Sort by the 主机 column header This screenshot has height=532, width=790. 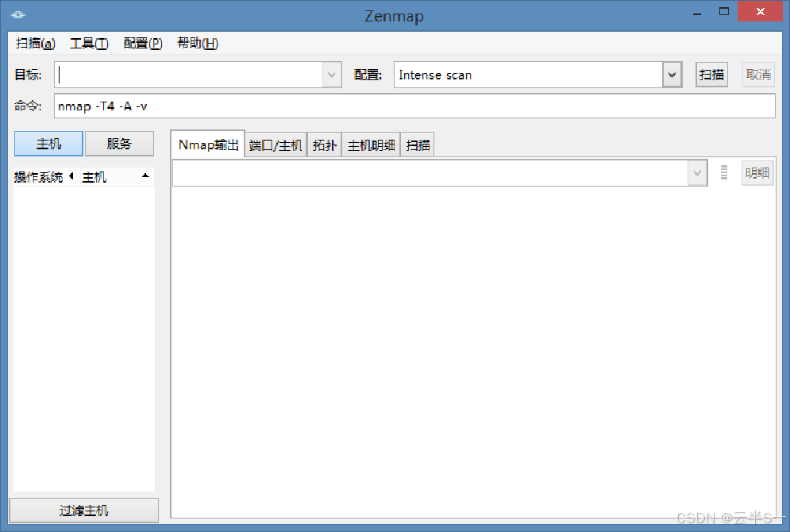click(116, 177)
